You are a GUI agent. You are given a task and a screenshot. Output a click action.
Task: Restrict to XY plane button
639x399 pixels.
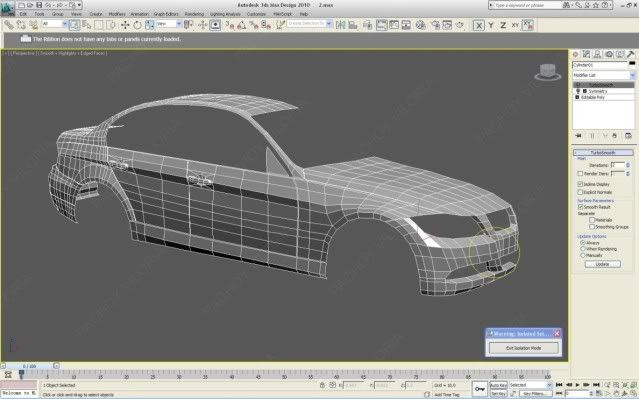pos(515,25)
